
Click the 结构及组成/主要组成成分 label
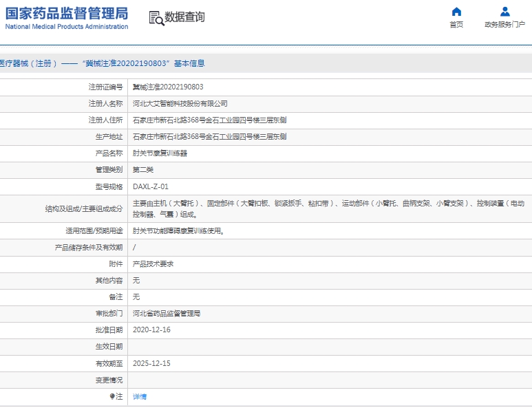click(x=84, y=209)
